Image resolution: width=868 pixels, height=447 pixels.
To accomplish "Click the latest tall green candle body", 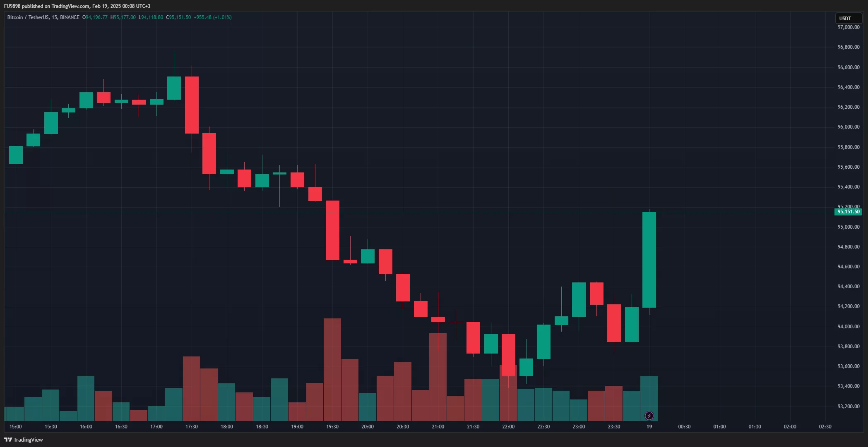I will [x=649, y=260].
